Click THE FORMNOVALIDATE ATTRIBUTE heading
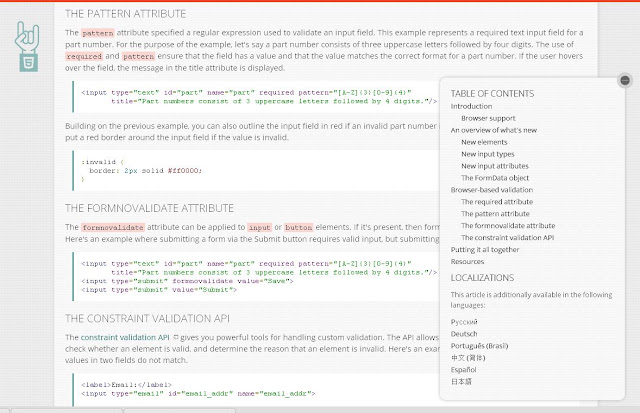The width and height of the screenshot is (640, 413). [x=149, y=208]
